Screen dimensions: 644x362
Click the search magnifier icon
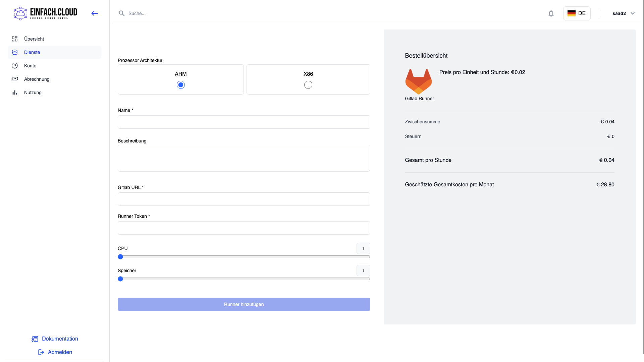(121, 13)
